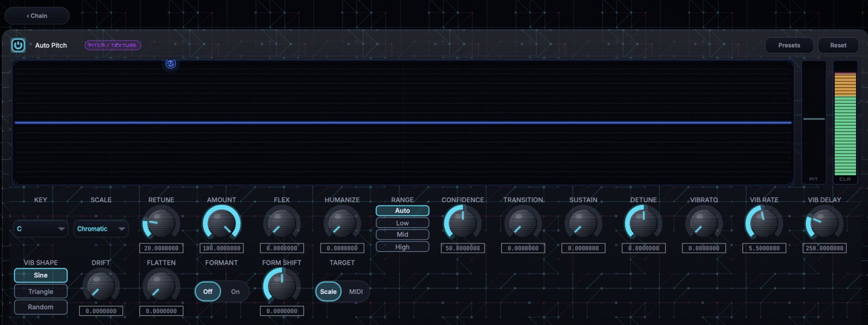Click the Vibrato knob
This screenshot has width=868, height=325.
[704, 223]
